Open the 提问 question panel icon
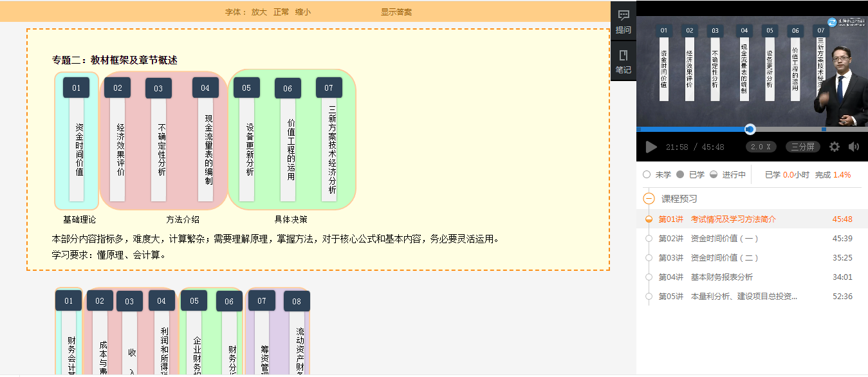 tap(623, 21)
